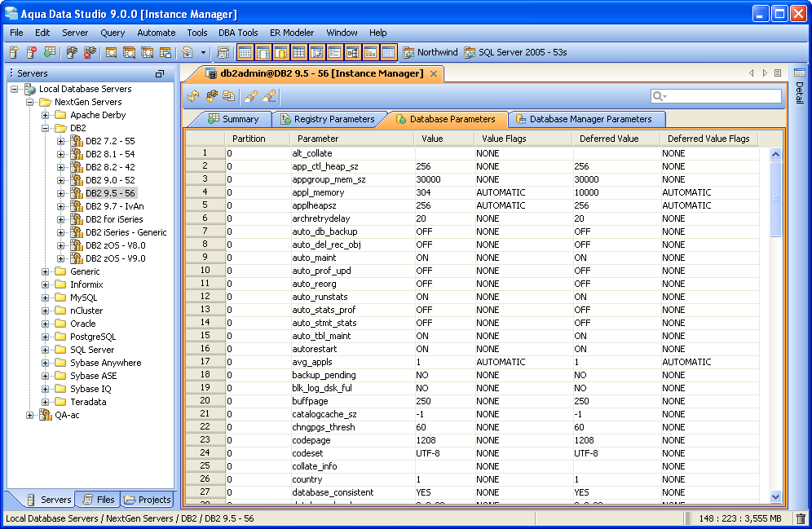This screenshot has height=529, width=812.
Task: Click the search field in Instance Manager
Action: [716, 96]
